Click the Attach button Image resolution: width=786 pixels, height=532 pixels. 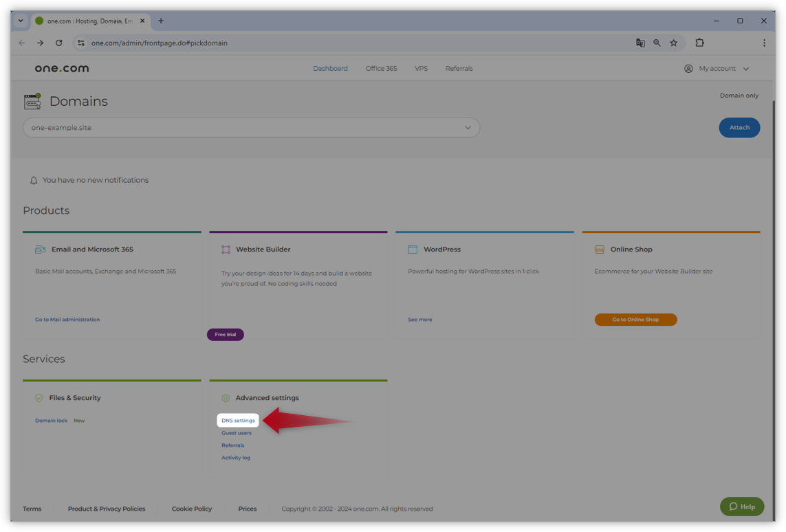[739, 128]
